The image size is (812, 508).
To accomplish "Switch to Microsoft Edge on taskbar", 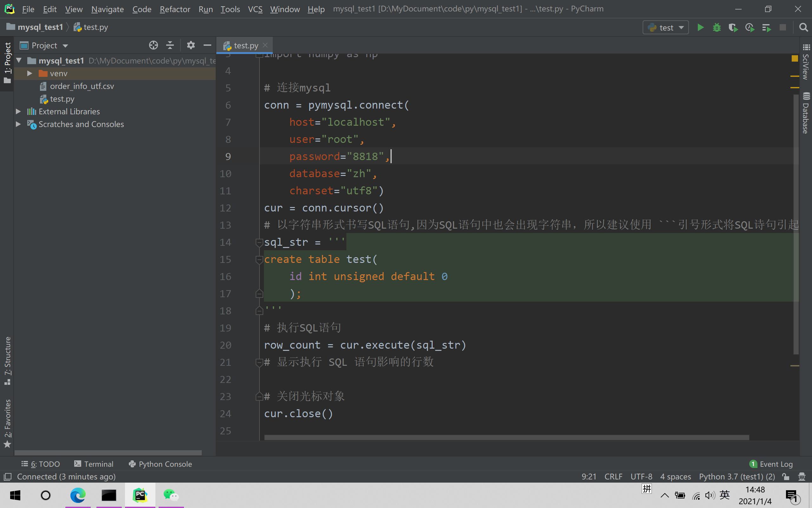I will (78, 495).
